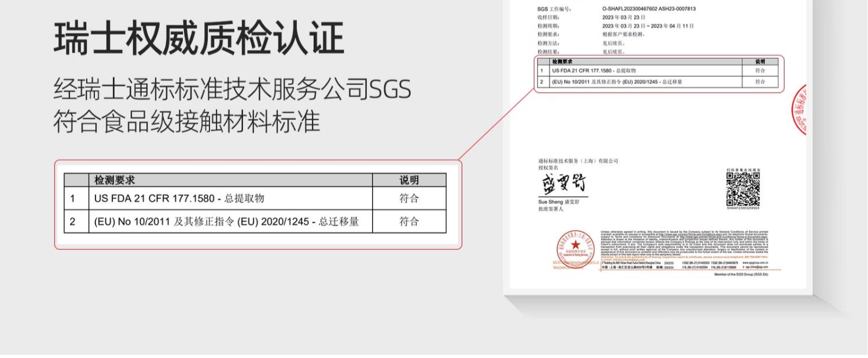The width and height of the screenshot is (868, 358).
Task: Click "批准签署人" below the signer name
Action: [550, 209]
